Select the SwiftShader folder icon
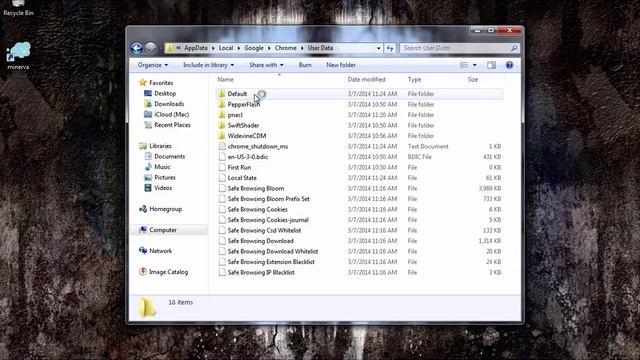 click(x=222, y=125)
